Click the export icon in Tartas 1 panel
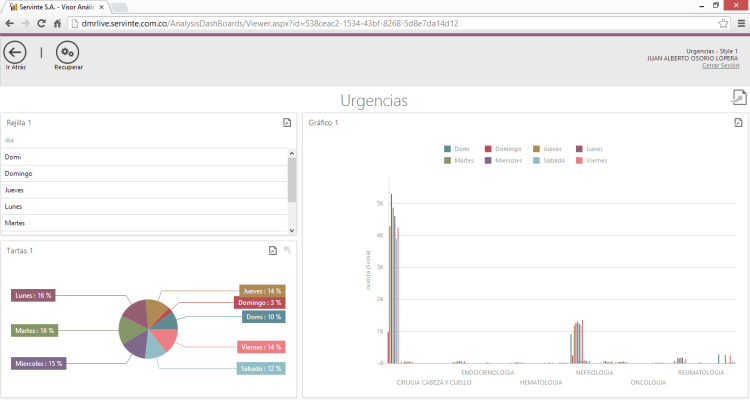The height and width of the screenshot is (400, 750). coord(272,251)
